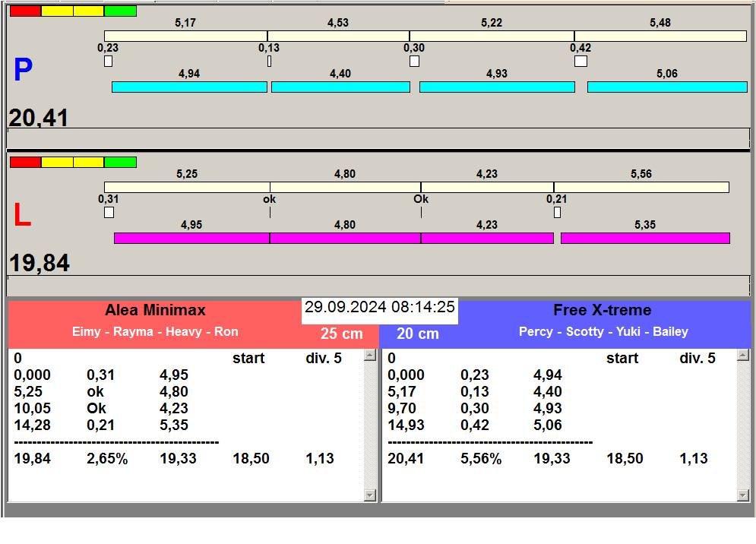Select the small box under 0,31 in L lane
Viewport: 756px width, 544px height.
(x=109, y=213)
